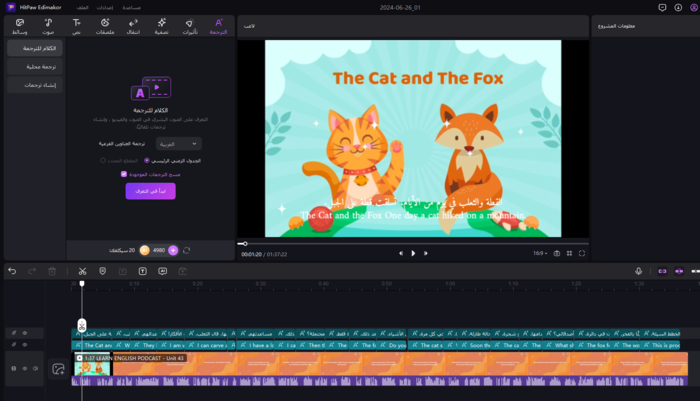Click the preview playback progress slider
The height and width of the screenshot is (401, 700).
[x=400, y=243]
